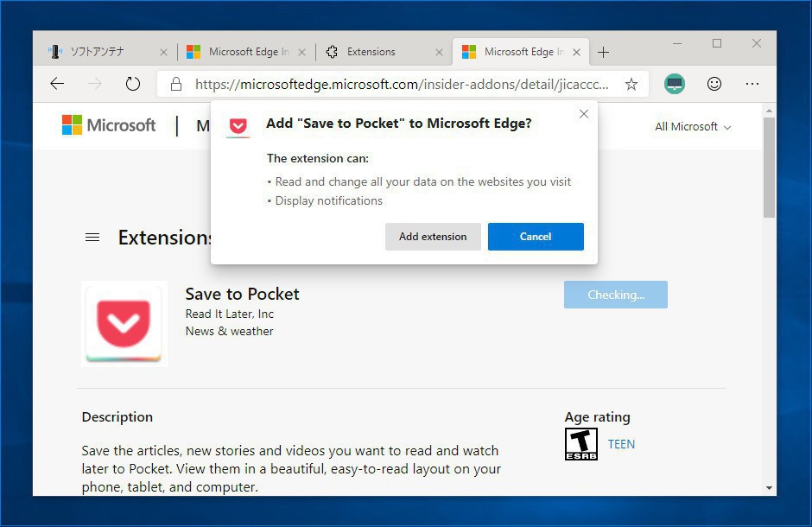The width and height of the screenshot is (812, 527).
Task: Click the Pocket icon in the dialog
Action: (238, 126)
